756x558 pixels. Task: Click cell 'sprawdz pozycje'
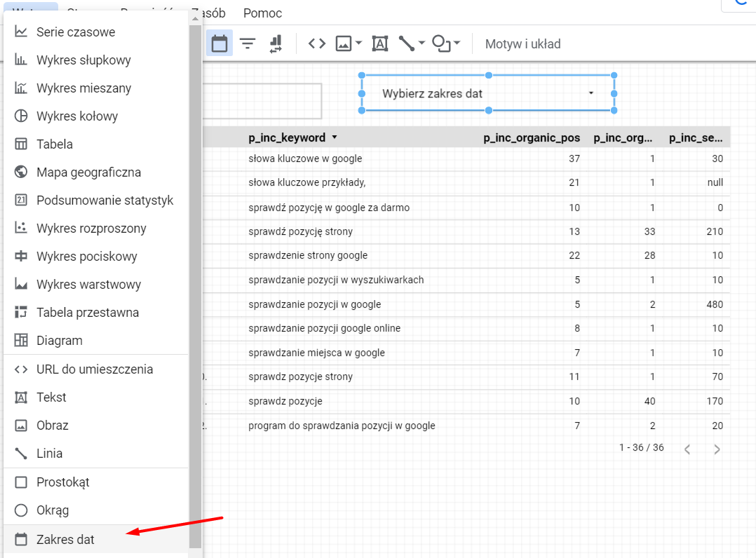click(x=285, y=402)
